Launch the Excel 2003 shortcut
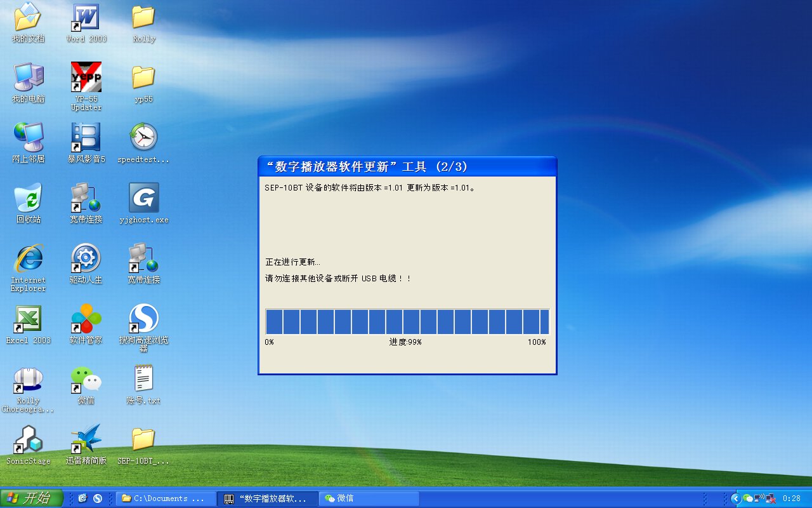The height and width of the screenshot is (508, 812). [x=29, y=324]
